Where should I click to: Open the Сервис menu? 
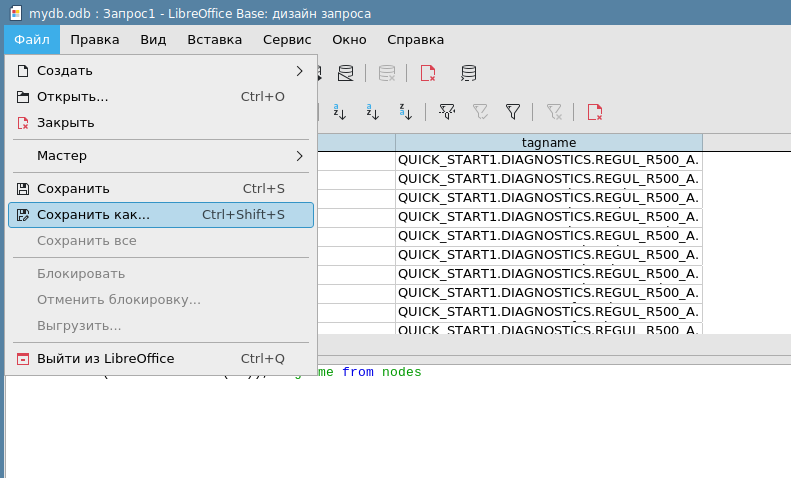coord(287,40)
